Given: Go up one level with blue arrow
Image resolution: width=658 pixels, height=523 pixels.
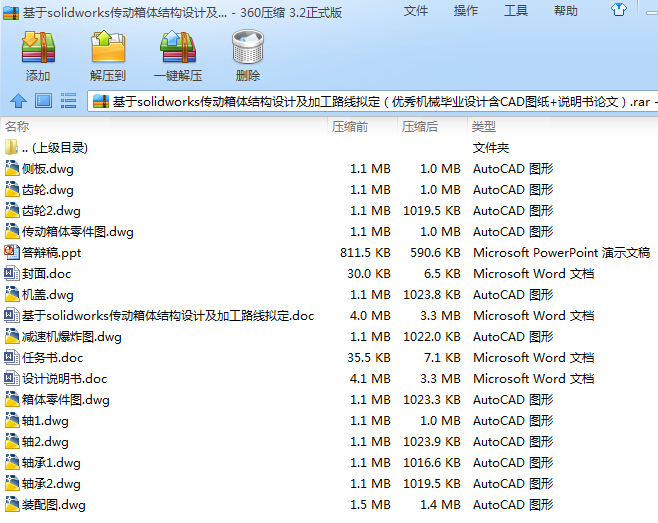Looking at the screenshot, I should (18, 101).
